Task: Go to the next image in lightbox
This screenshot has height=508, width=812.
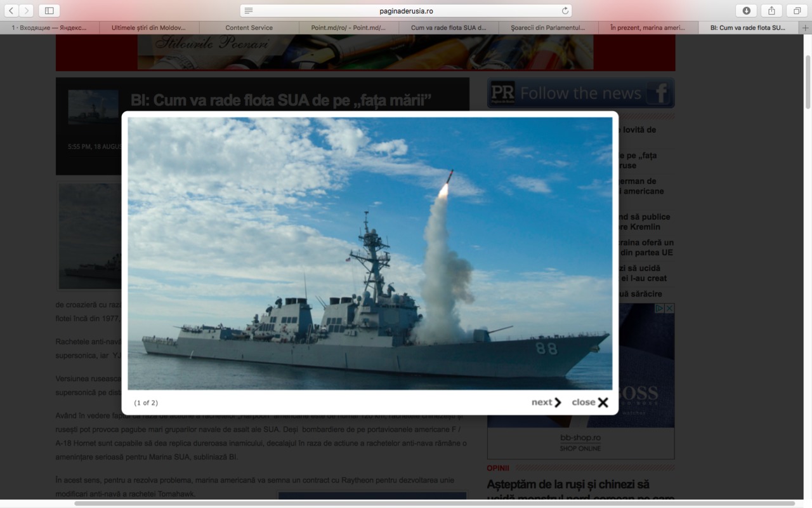Action: pos(546,402)
